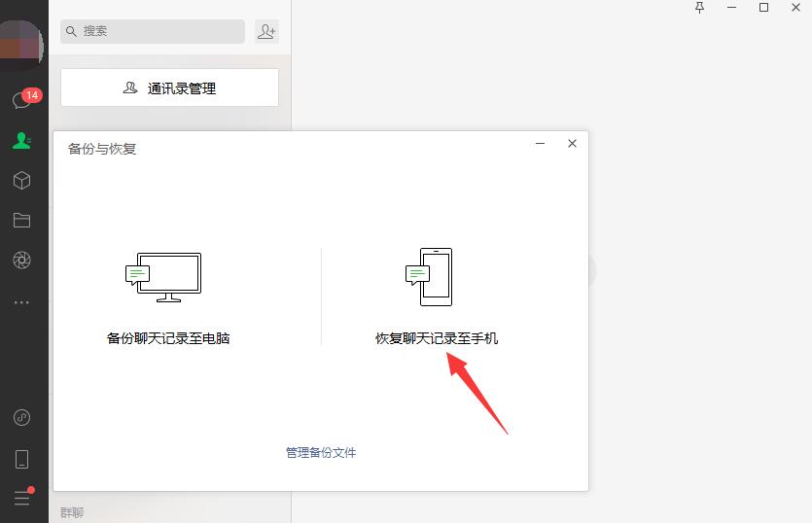Viewport: 812px width, 523px height.
Task: Click the computer monitor backup icon
Action: point(163,276)
